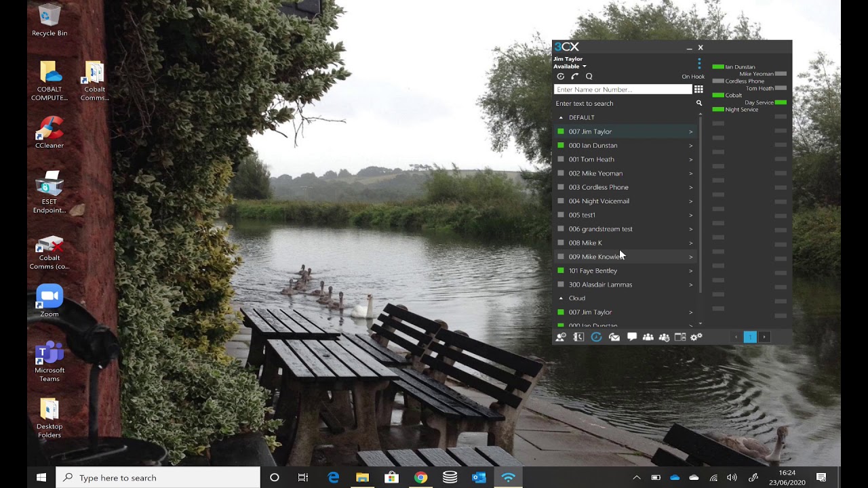The image size is (868, 488).
Task: Click the contact list scrollbar
Action: click(x=701, y=203)
